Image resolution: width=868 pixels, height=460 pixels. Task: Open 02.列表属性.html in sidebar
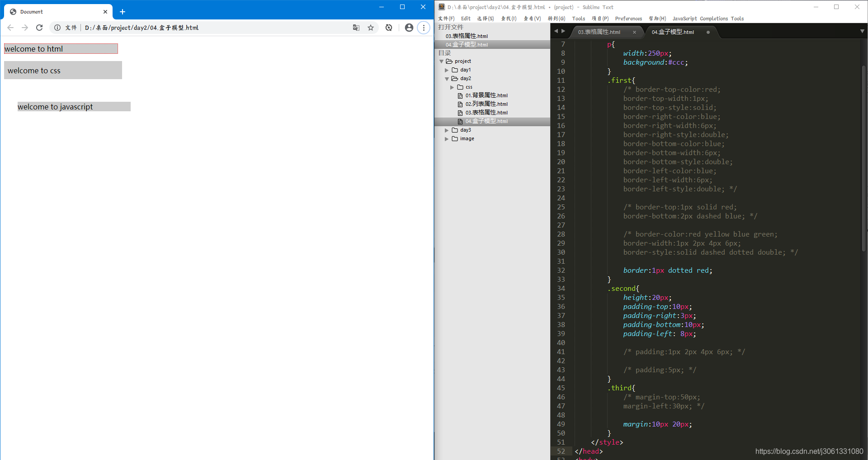[x=486, y=104]
